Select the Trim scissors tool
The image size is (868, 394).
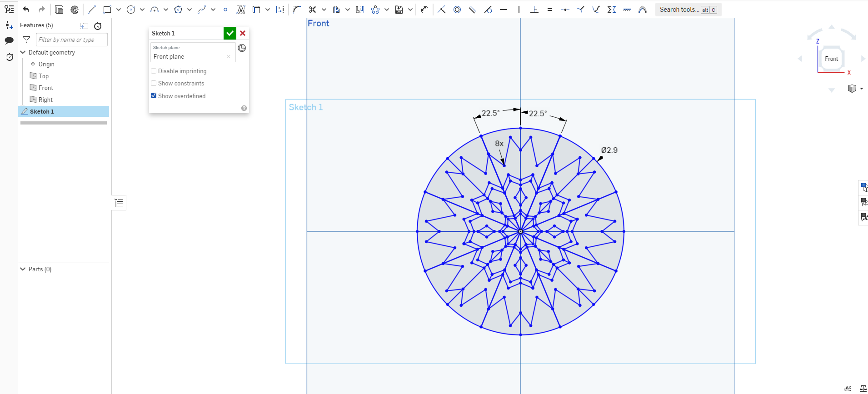(x=312, y=10)
